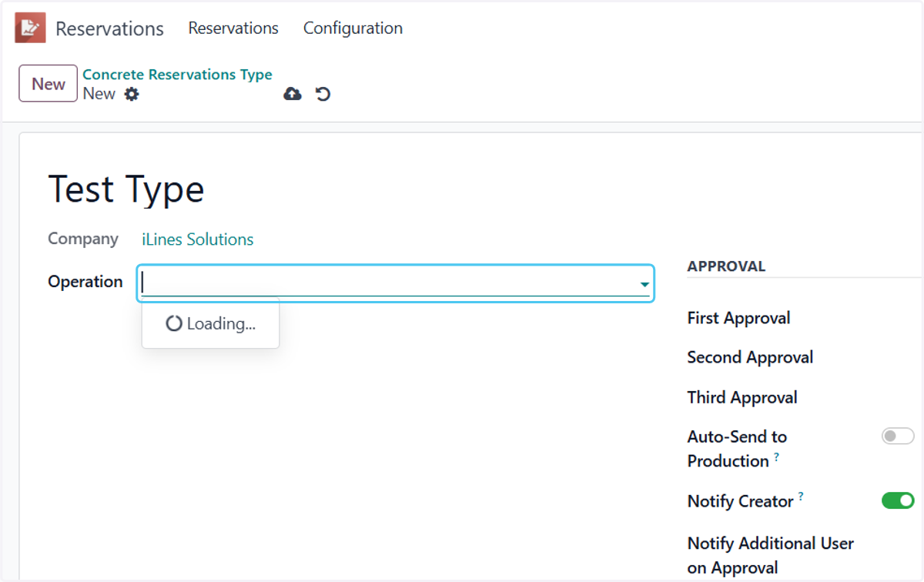Save record manually with cloud upload icon

[293, 94]
